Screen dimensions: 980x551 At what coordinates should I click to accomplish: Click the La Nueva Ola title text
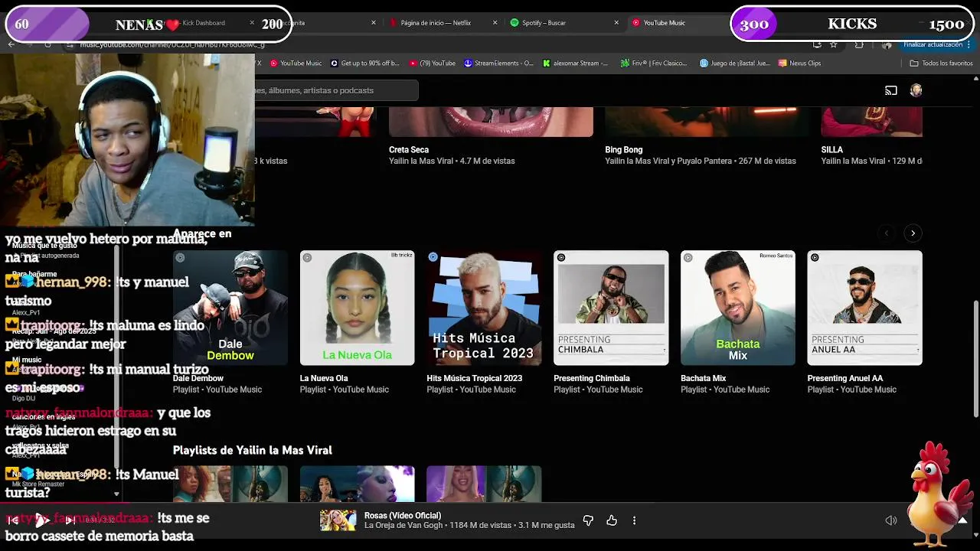(x=324, y=378)
